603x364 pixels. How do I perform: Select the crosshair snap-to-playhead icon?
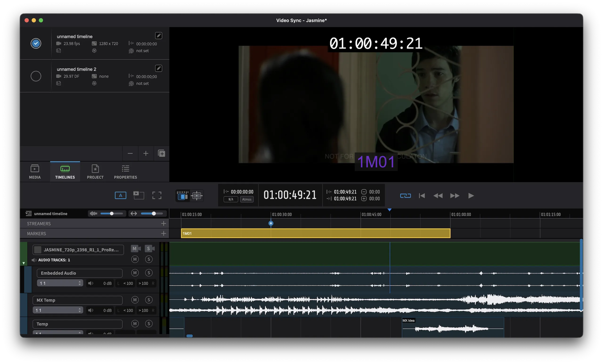pos(196,196)
